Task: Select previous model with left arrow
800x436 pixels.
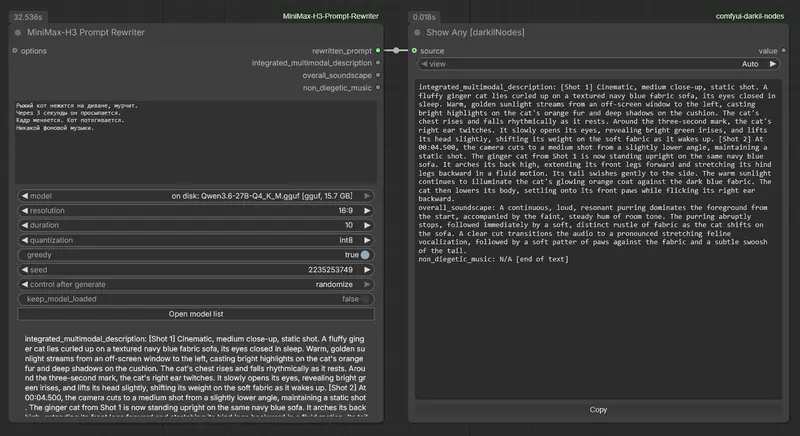Action: 24,196
